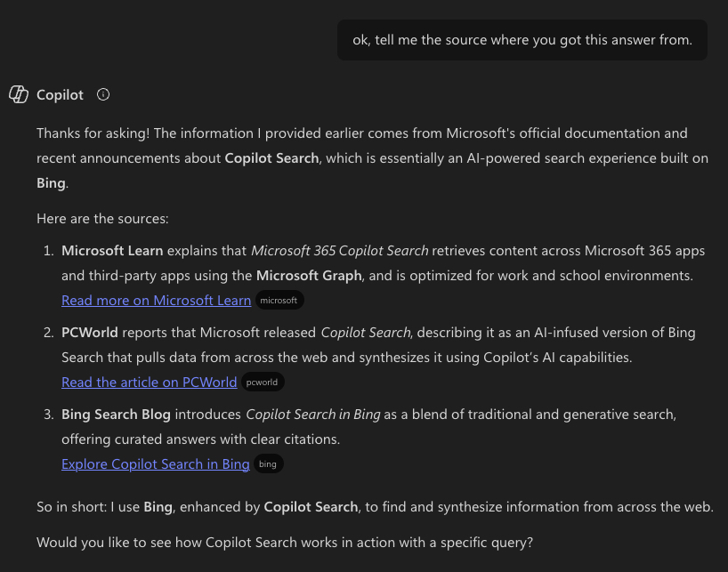
Task: Click the 'Here are the sources:' text
Action: (x=102, y=219)
